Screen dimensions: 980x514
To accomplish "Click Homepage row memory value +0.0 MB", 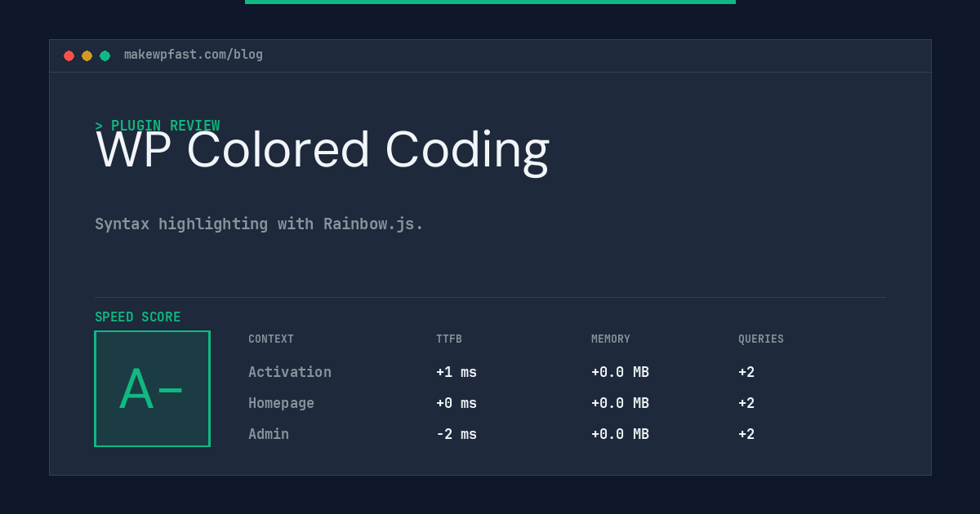I will [x=620, y=403].
